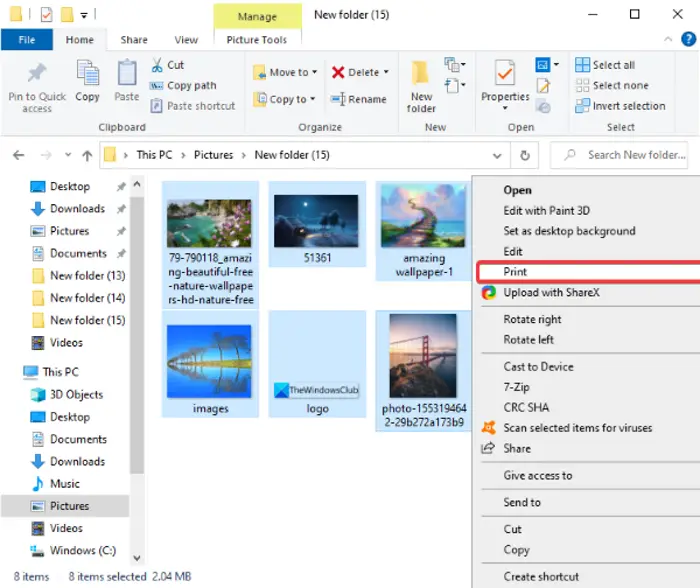The image size is (700, 588).
Task: Expand the address bar history dropdown
Action: point(497,155)
